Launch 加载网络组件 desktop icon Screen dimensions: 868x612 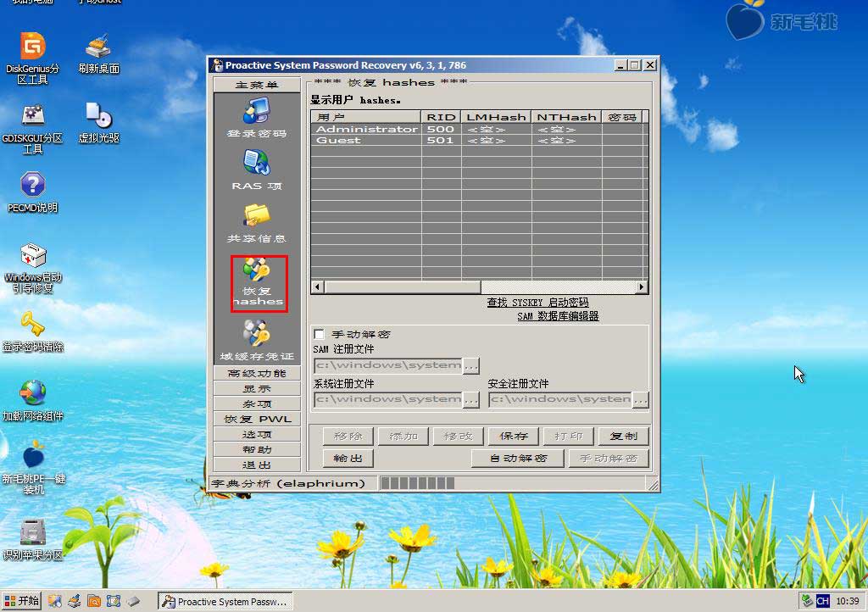(x=32, y=401)
